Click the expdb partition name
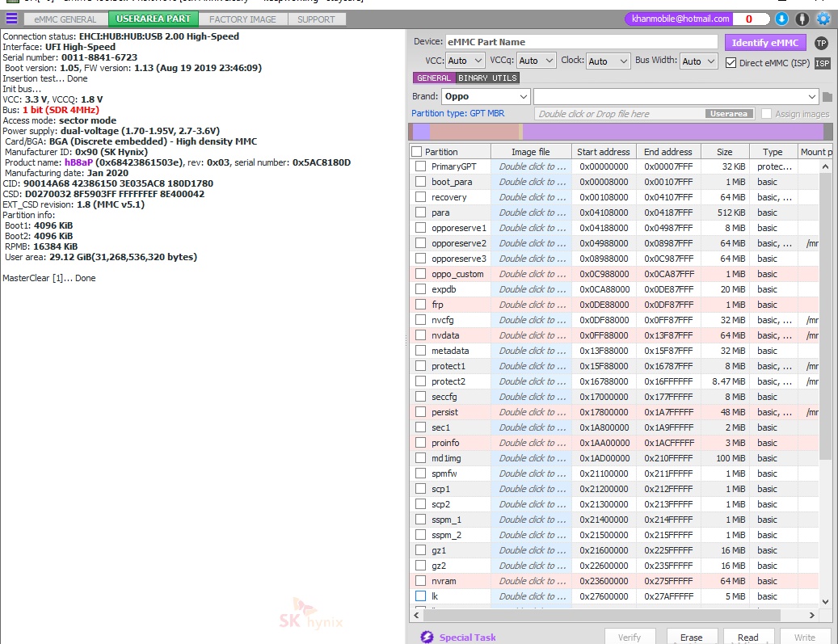The image size is (838, 644). [x=444, y=289]
